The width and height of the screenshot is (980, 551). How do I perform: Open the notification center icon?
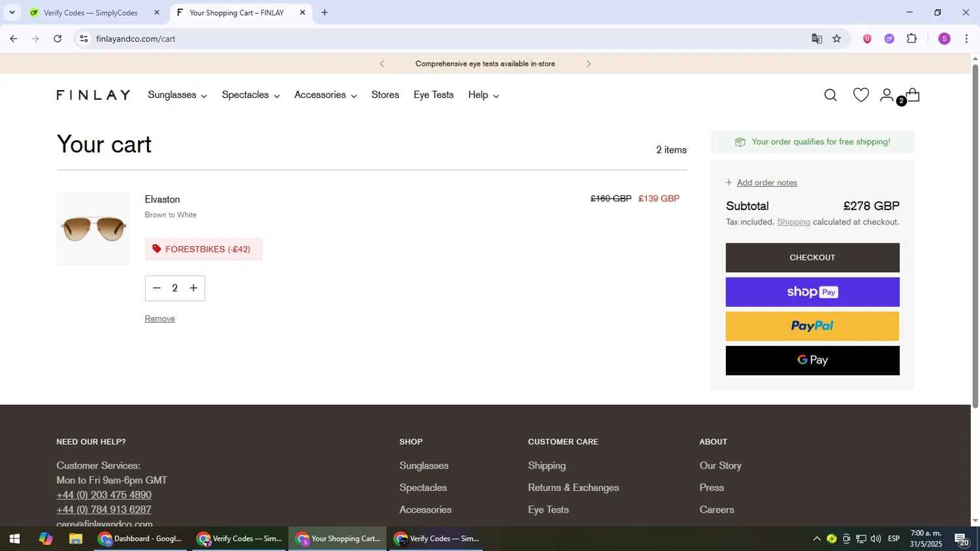click(x=962, y=539)
